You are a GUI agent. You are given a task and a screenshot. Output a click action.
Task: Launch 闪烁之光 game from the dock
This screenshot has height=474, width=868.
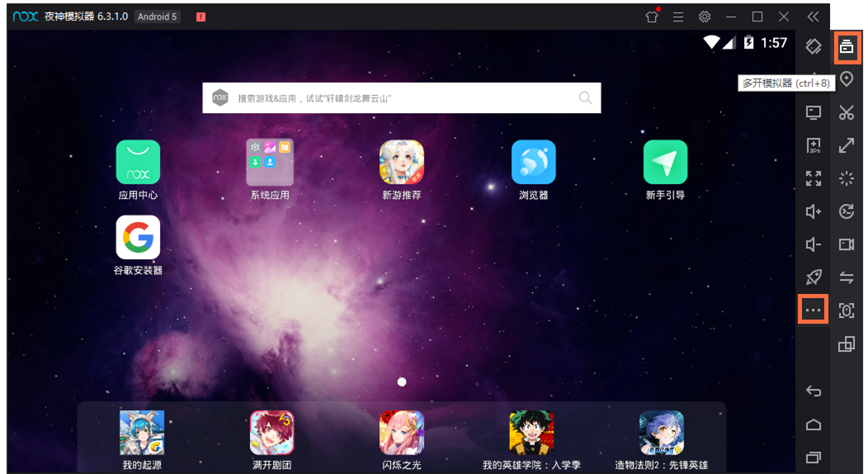coord(401,439)
